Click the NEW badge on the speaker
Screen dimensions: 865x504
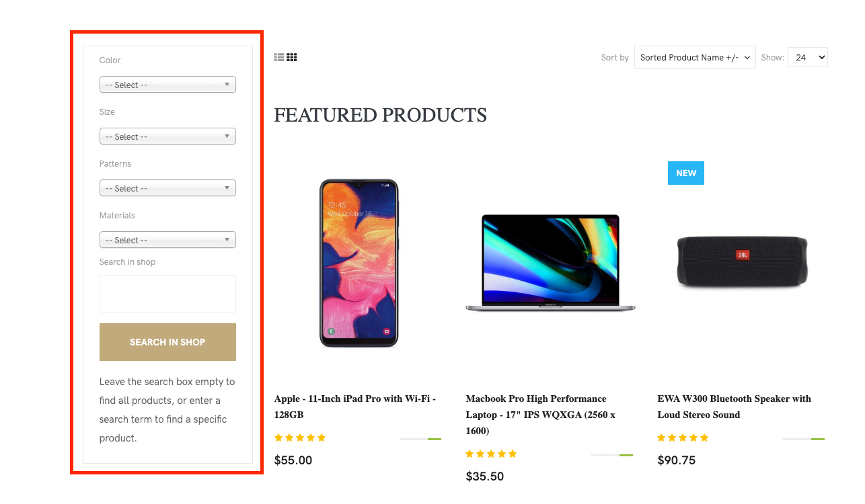[x=685, y=173]
